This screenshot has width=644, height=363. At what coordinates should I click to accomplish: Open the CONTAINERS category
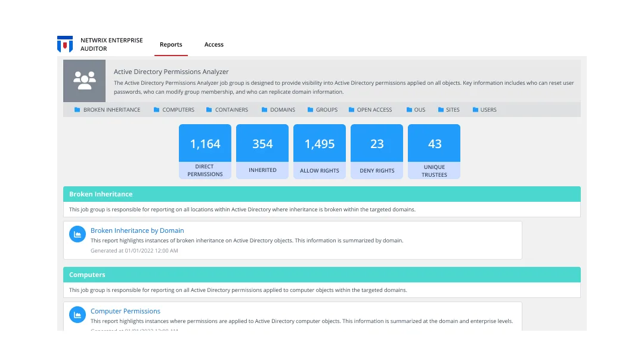pyautogui.click(x=231, y=110)
